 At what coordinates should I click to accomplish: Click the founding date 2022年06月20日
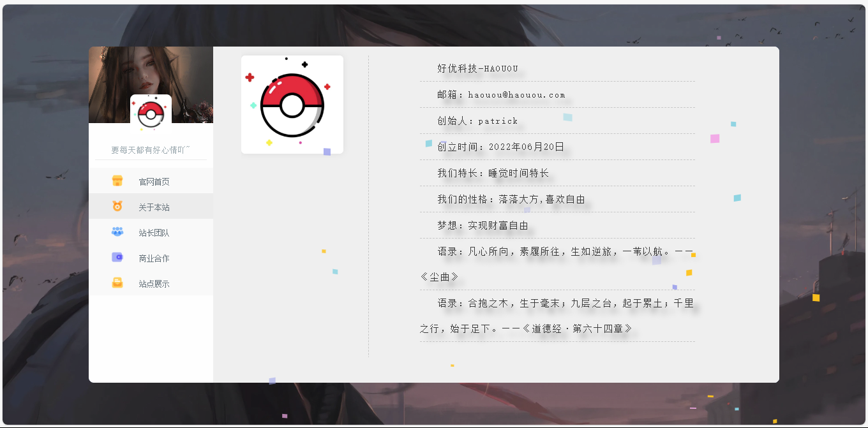526,147
